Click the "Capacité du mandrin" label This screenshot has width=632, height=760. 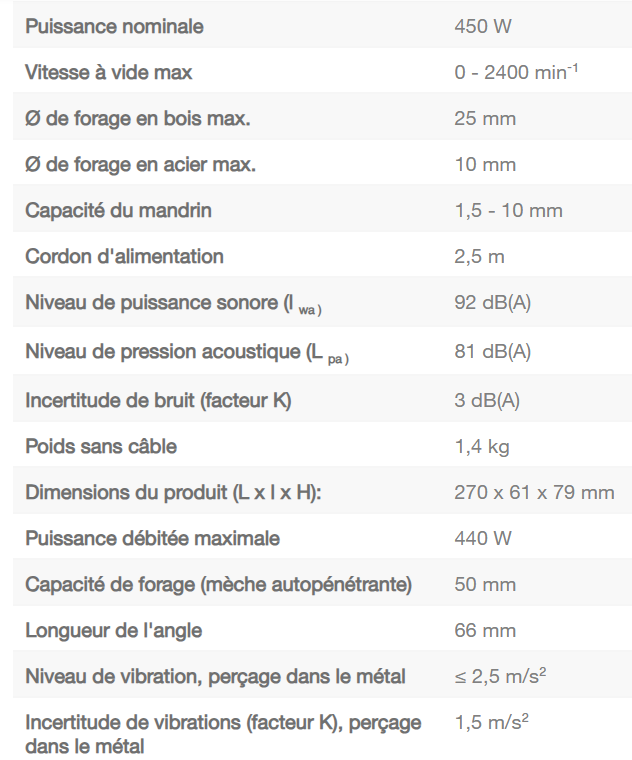coord(118,211)
